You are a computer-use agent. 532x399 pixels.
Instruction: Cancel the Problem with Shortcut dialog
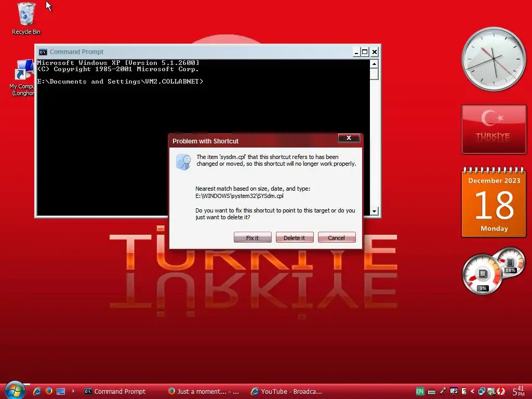[336, 237]
